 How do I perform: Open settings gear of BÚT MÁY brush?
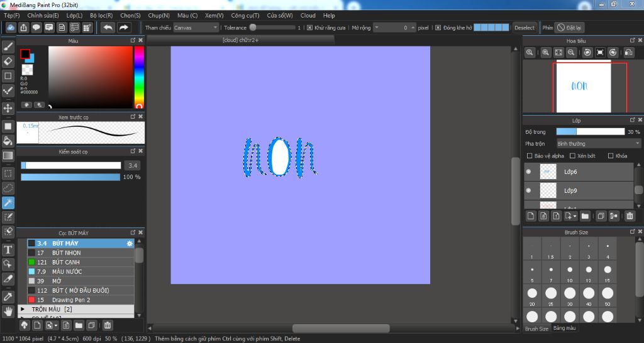[130, 243]
